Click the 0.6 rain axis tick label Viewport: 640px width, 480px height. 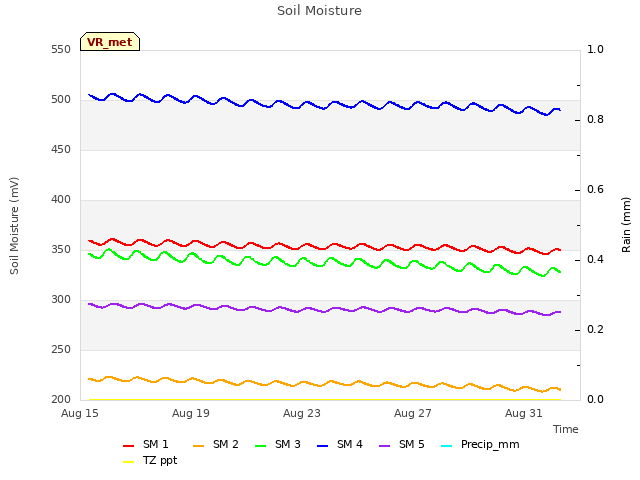tap(595, 190)
